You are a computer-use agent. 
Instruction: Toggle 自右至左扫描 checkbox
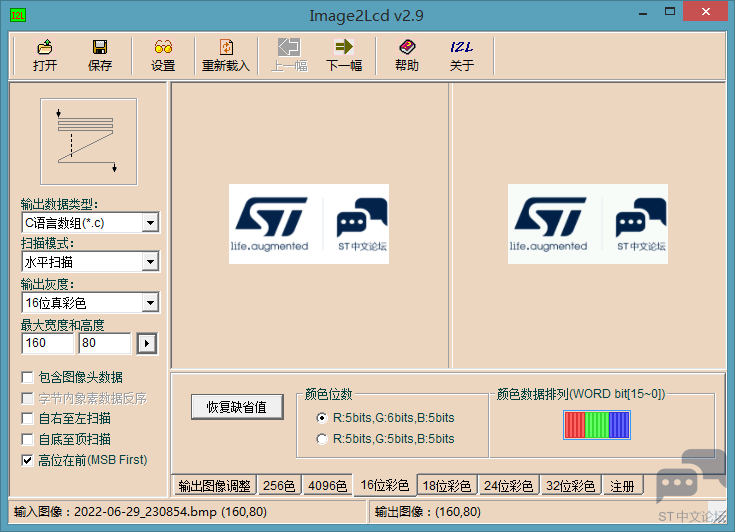[28, 418]
